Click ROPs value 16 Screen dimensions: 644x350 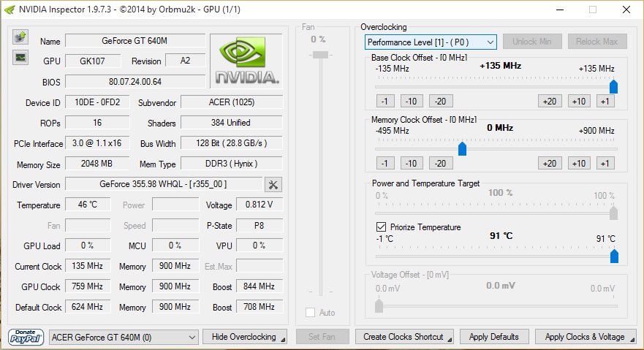click(97, 123)
